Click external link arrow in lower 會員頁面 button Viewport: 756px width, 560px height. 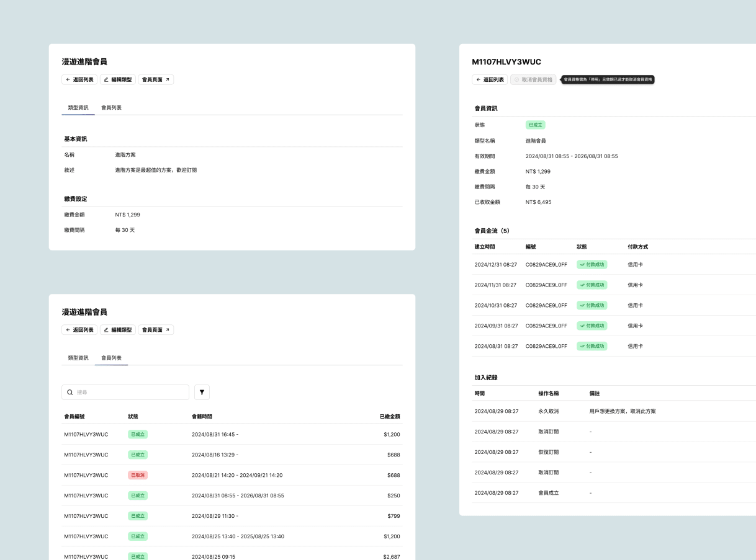click(168, 329)
